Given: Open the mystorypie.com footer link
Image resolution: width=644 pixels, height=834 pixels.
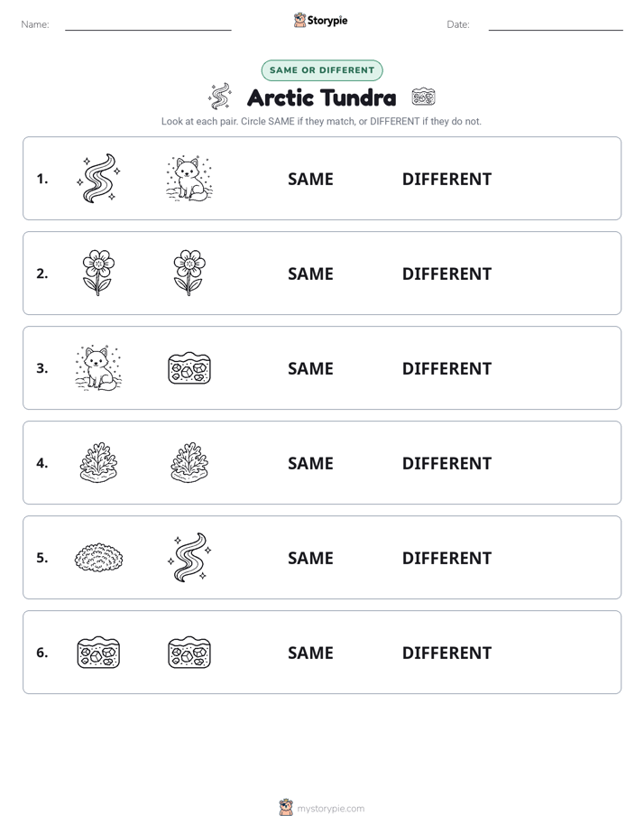Looking at the screenshot, I should tap(330, 809).
